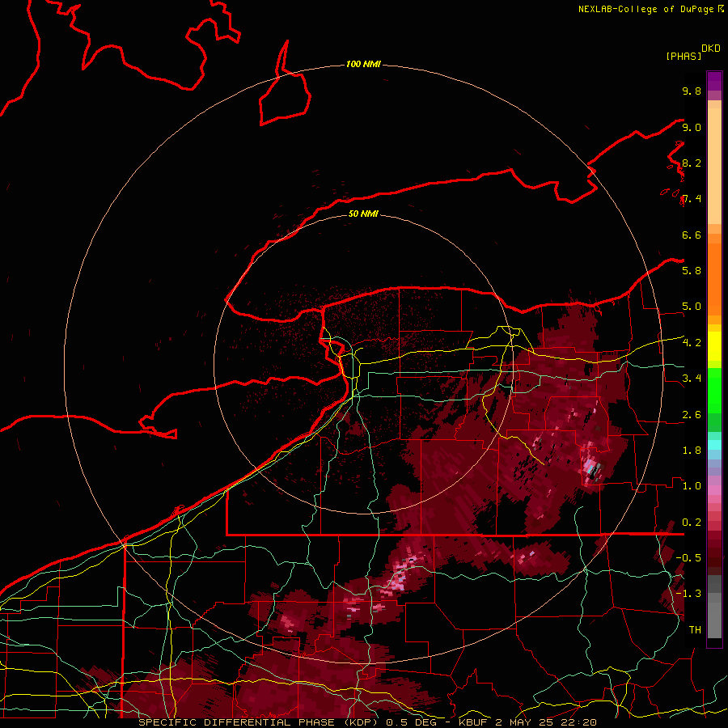
Task: Select the DKD legend label
Action: [x=711, y=49]
